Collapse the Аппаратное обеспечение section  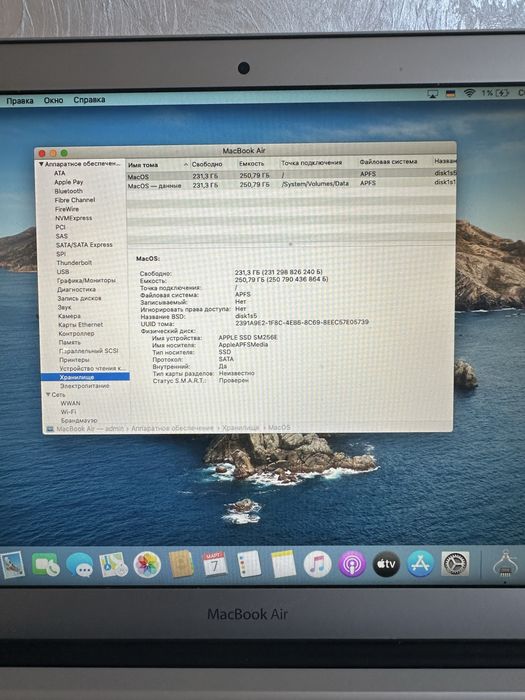click(x=41, y=164)
